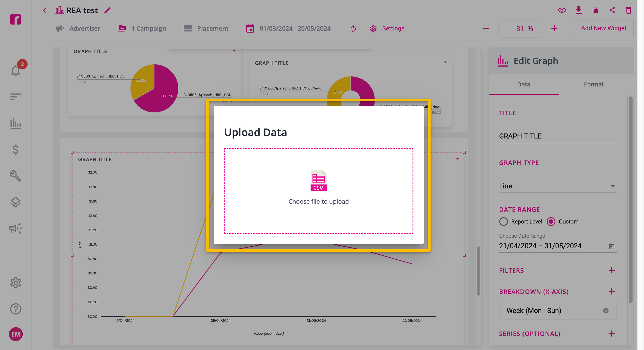Edit the GRAPH TITLE text field
The height and width of the screenshot is (350, 644).
click(558, 136)
